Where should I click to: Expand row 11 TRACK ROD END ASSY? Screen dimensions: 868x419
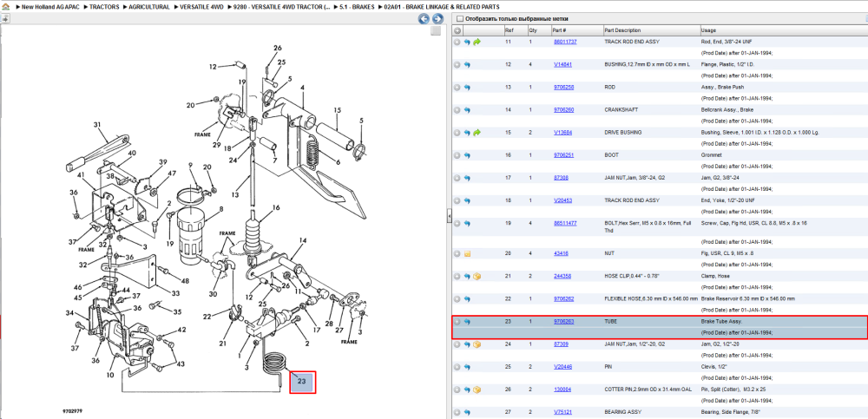click(x=457, y=42)
